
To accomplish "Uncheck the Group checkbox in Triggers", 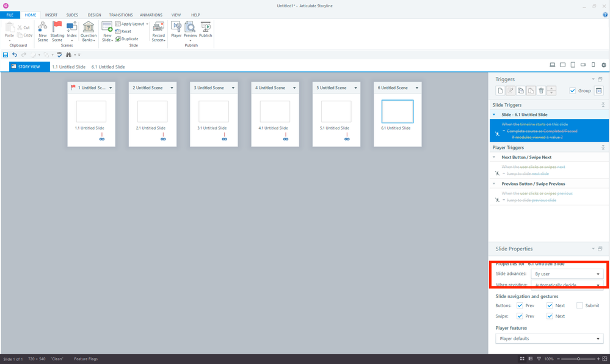I will [x=572, y=91].
